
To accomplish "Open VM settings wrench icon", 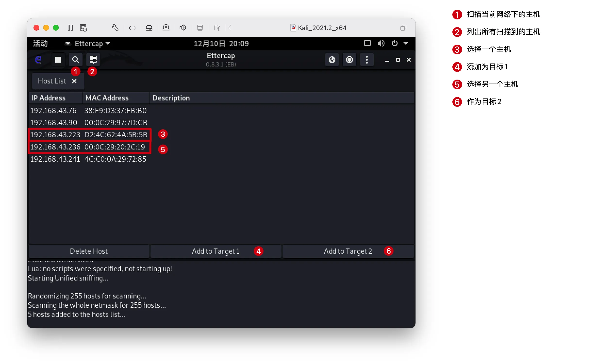I will tap(115, 28).
